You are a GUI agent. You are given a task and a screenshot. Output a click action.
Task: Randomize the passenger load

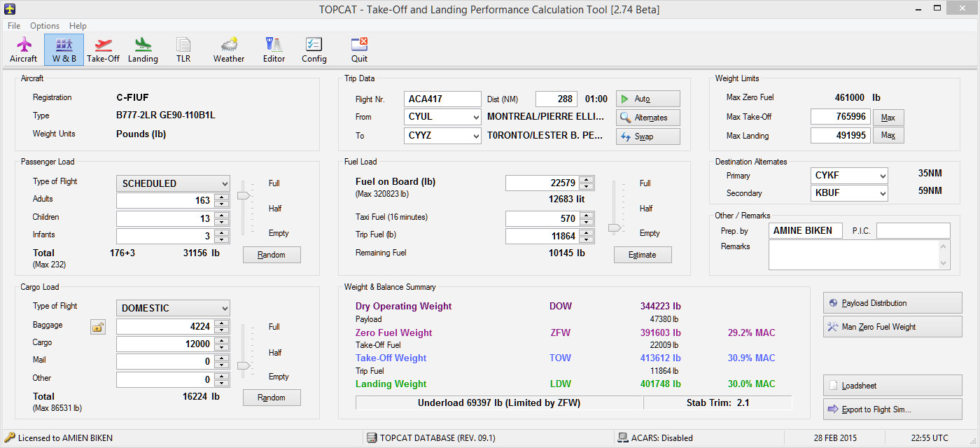(x=272, y=255)
